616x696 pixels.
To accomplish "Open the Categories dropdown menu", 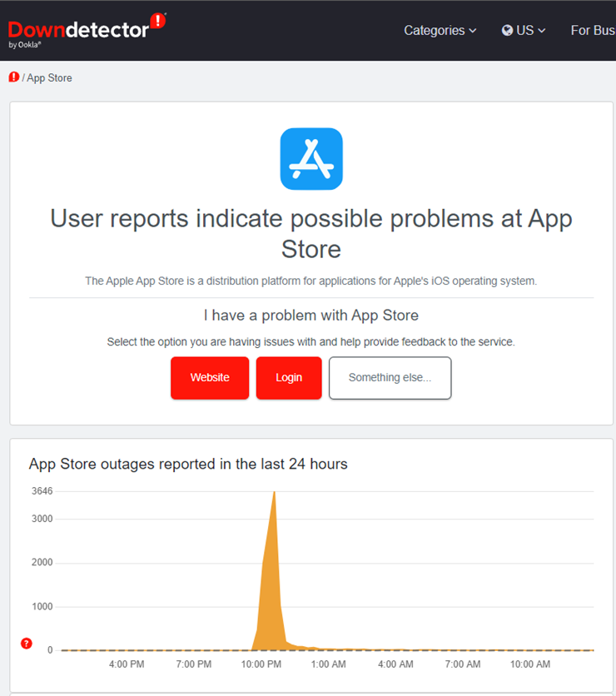I will click(440, 30).
